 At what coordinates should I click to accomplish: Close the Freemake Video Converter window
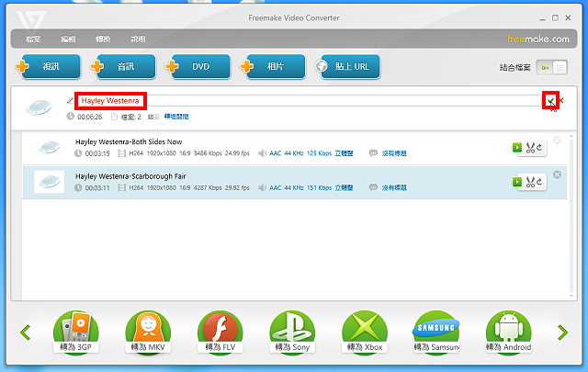point(568,17)
